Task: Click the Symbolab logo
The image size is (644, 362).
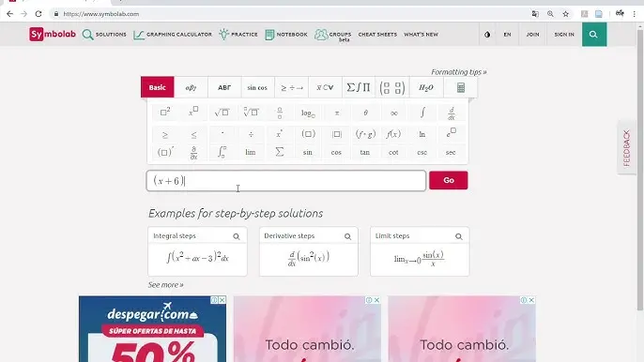Action: tap(53, 34)
